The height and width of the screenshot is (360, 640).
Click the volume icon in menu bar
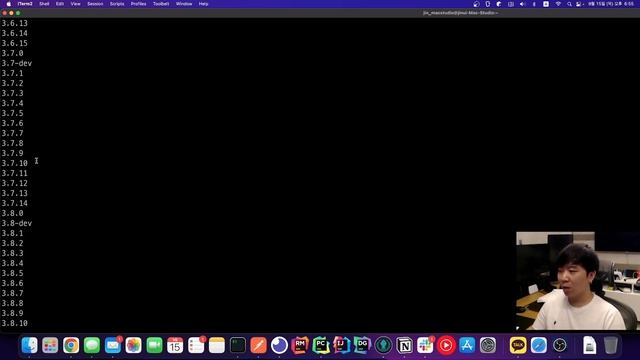(x=522, y=4)
